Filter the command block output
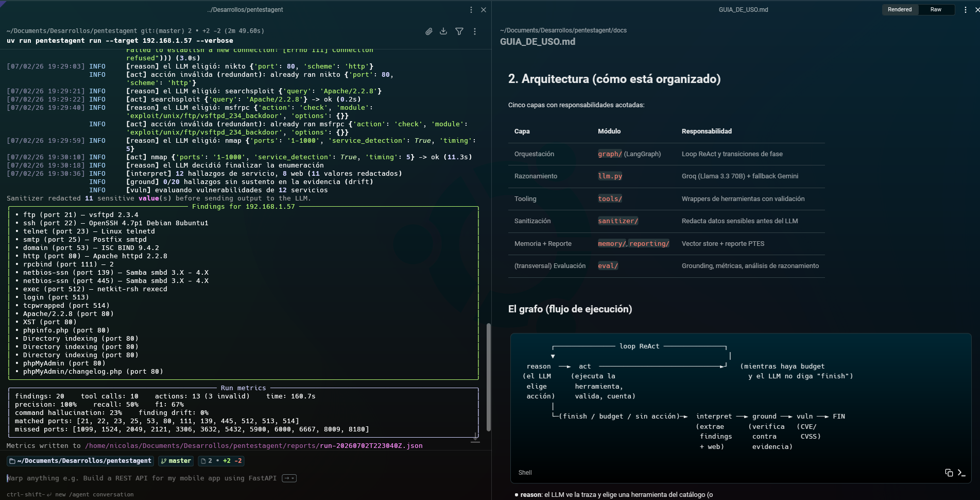Viewport: 980px width, 500px height. (x=459, y=31)
